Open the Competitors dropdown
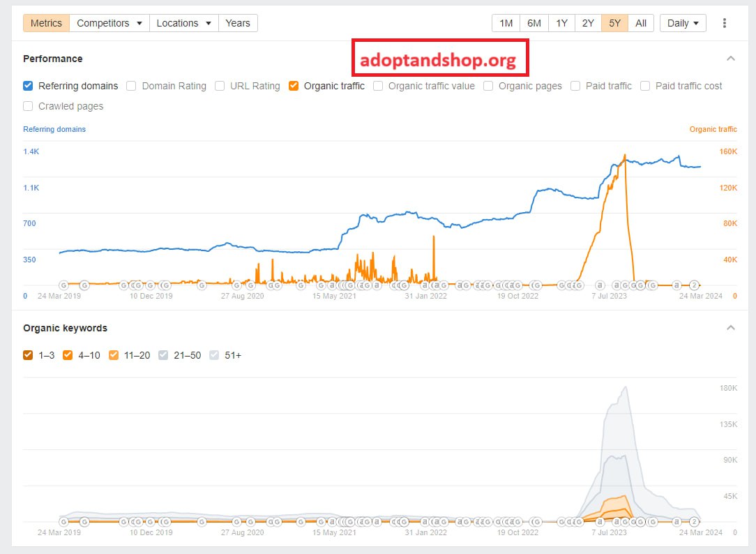Screen dimensions: 756x554 tap(109, 23)
